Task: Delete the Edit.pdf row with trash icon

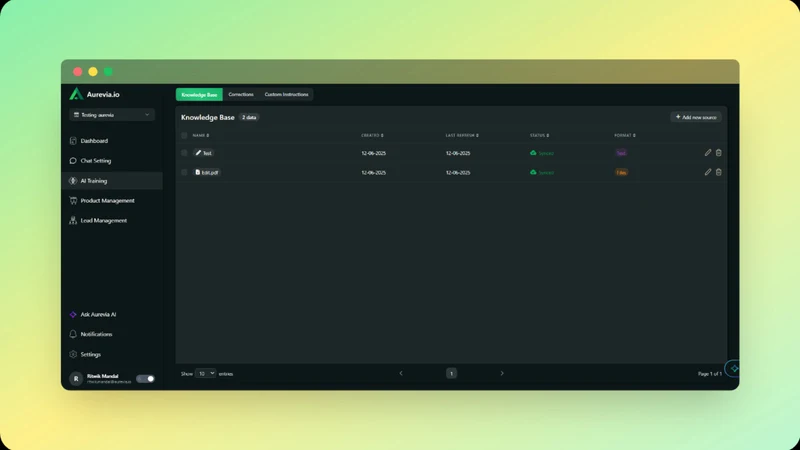Action: click(x=718, y=172)
